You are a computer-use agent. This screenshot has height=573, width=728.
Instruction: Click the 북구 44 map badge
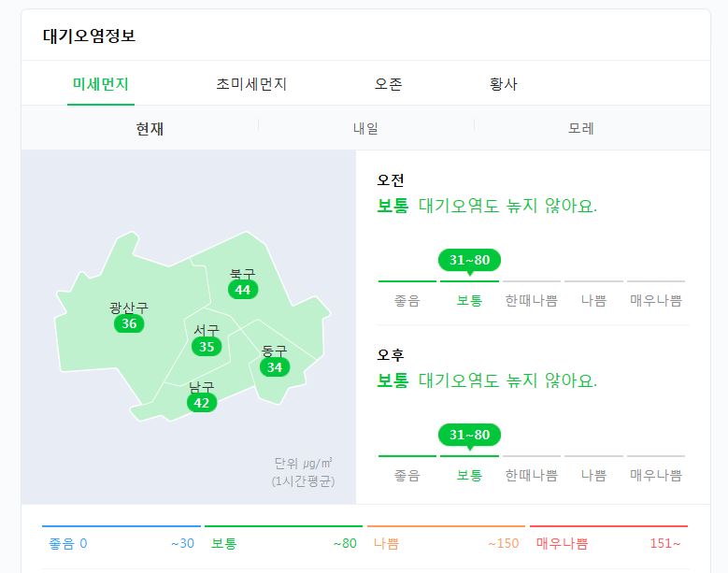[x=243, y=290]
